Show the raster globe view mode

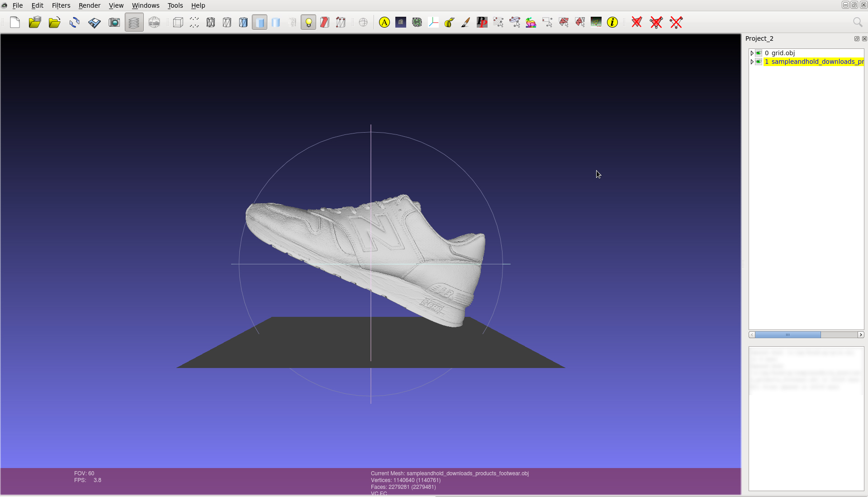[x=154, y=22]
